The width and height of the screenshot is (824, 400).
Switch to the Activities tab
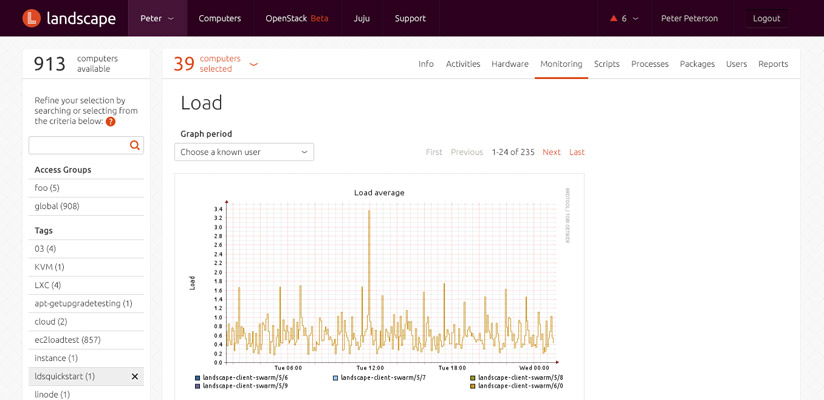click(463, 64)
